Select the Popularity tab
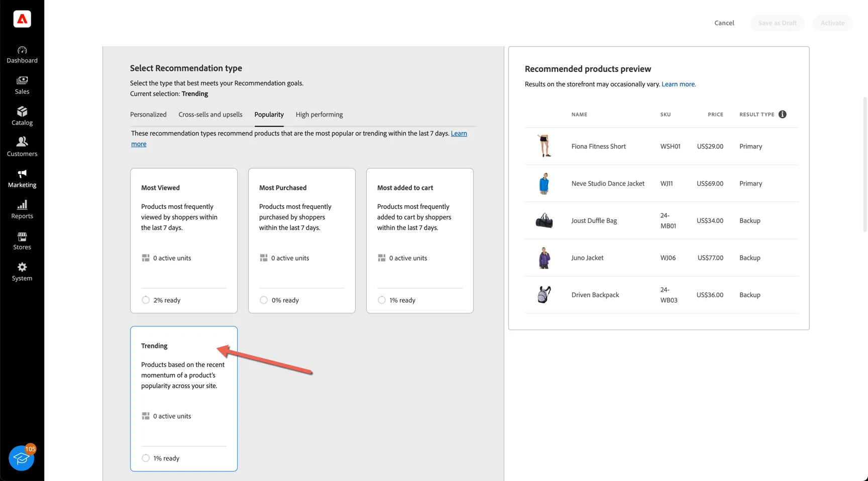Viewport: 868px width, 481px height. click(x=269, y=114)
